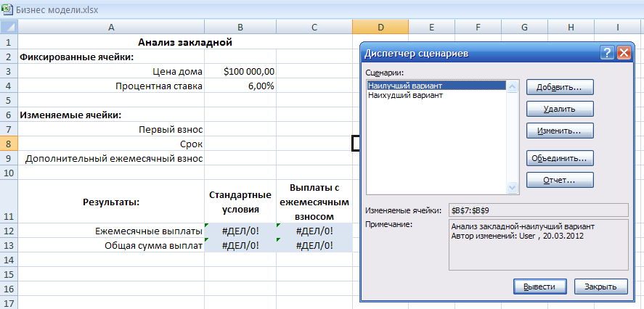Select #ДЕЛ/0! cell in C13
The width and height of the screenshot is (644, 309).
tap(314, 245)
